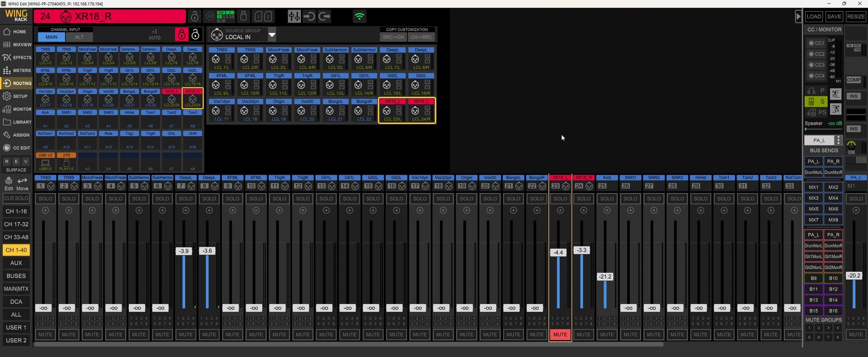Click the DeepL channel 7 fader handle

pos(184,251)
